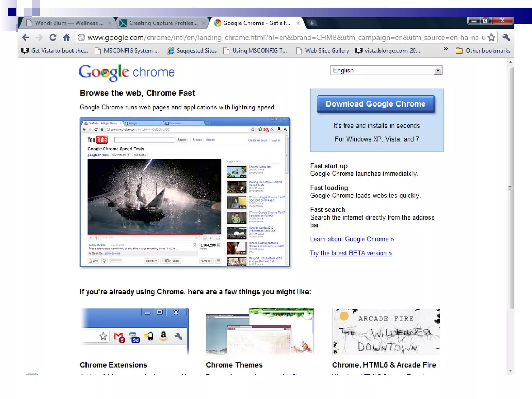The width and height of the screenshot is (532, 399).
Task: Click the home icon in toolbar
Action: [66, 38]
